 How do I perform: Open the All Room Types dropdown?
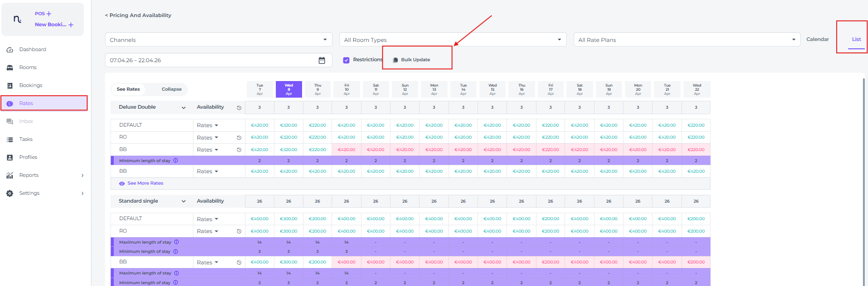click(x=453, y=40)
